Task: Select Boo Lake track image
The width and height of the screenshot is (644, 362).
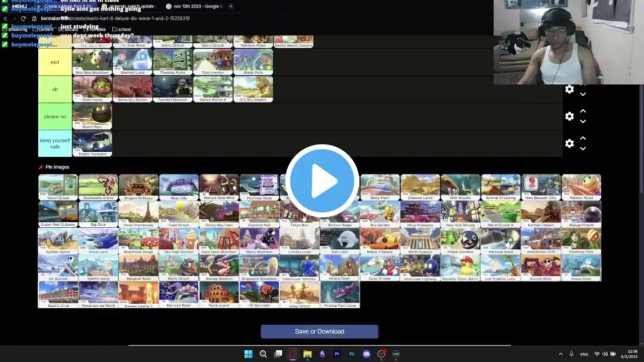Action: click(340, 241)
